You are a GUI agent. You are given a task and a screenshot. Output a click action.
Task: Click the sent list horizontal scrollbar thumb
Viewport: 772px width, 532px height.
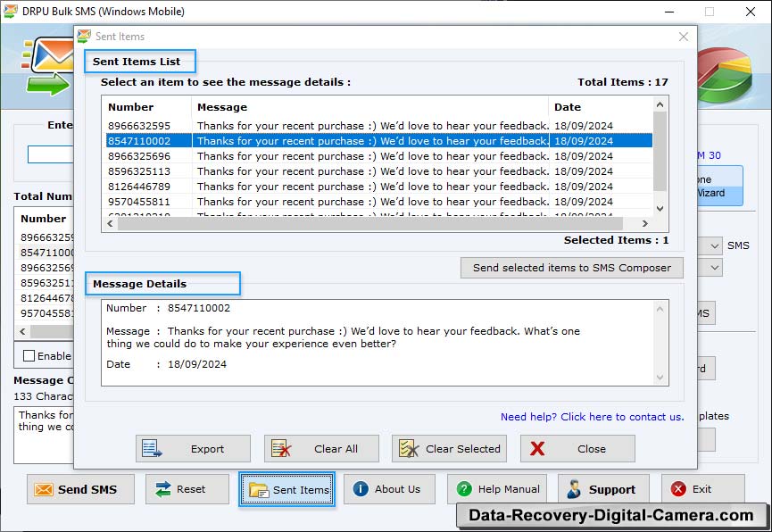370,224
